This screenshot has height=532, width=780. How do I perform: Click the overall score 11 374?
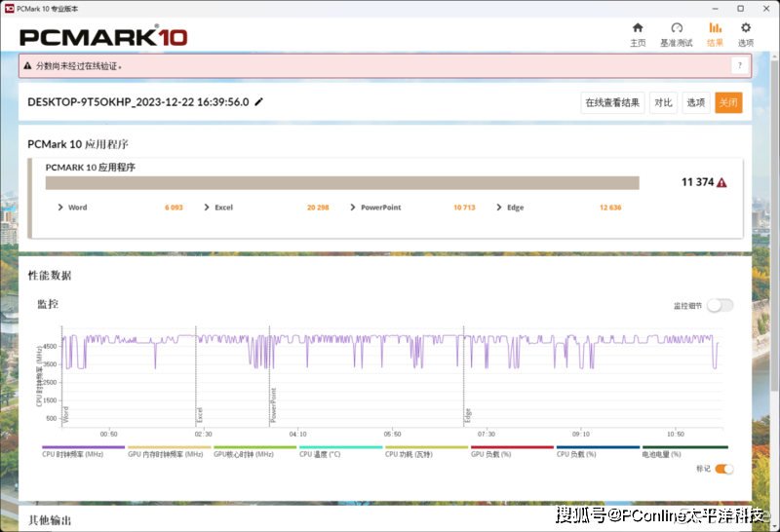697,182
